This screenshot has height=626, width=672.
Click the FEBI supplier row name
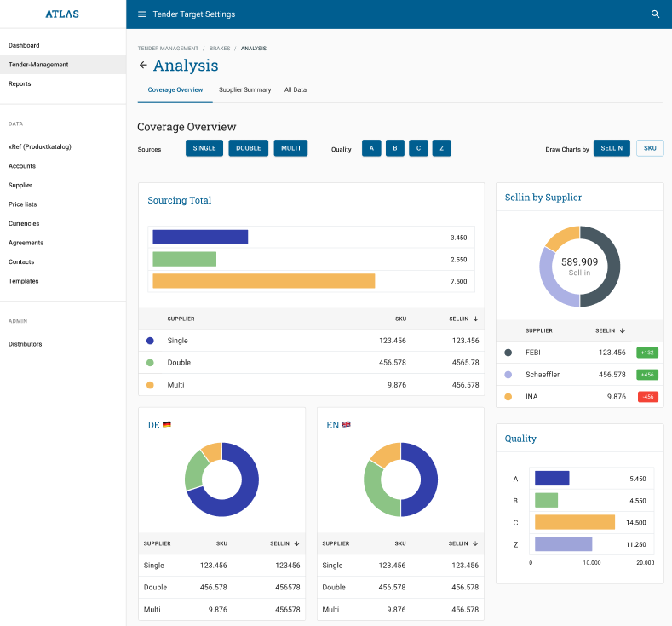point(532,353)
